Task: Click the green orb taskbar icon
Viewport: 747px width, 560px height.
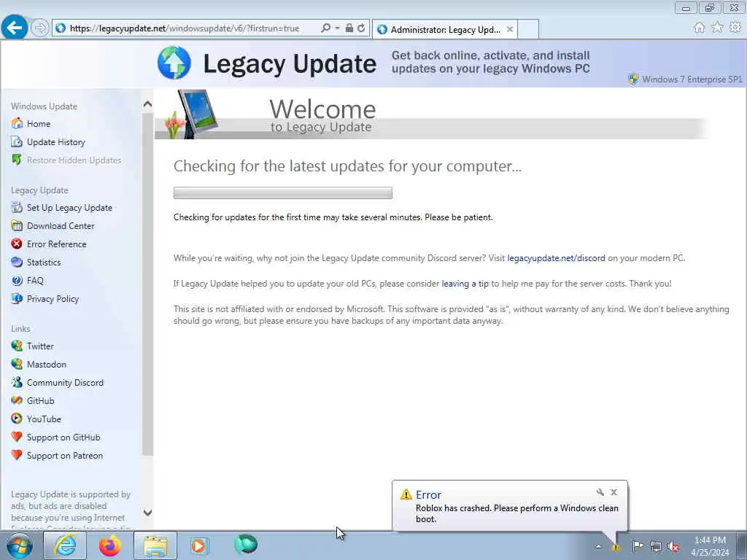Action: [246, 545]
